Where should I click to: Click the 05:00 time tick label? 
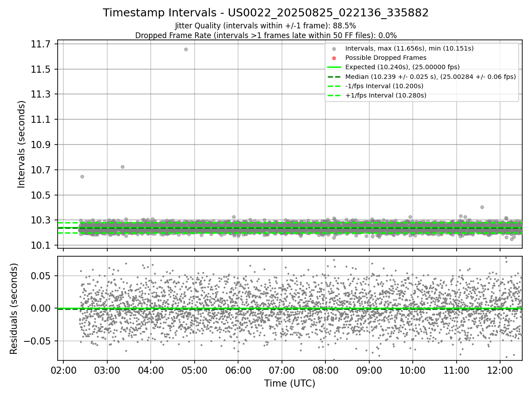[194, 370]
